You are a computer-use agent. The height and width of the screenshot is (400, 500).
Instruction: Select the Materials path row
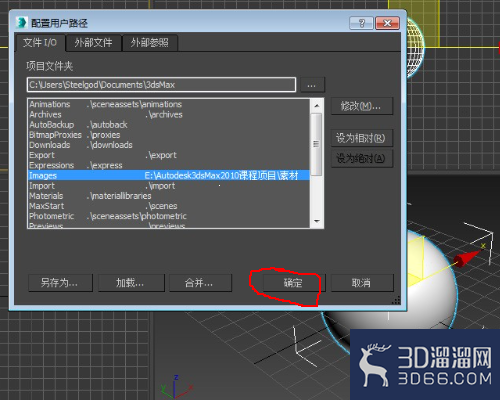(169, 196)
